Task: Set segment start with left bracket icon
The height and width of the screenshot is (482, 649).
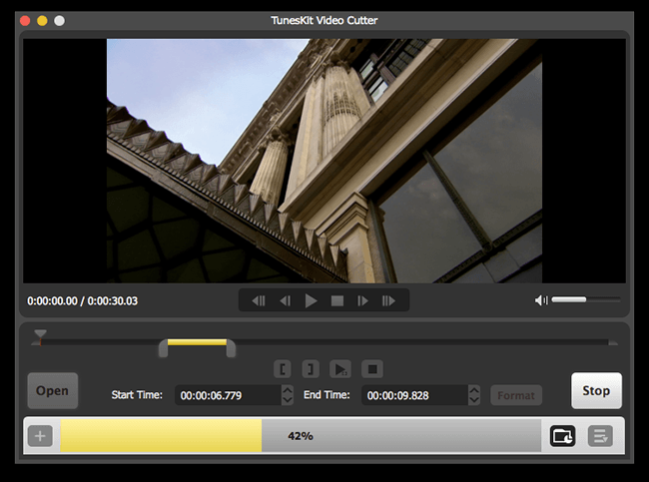Action: tap(282, 369)
